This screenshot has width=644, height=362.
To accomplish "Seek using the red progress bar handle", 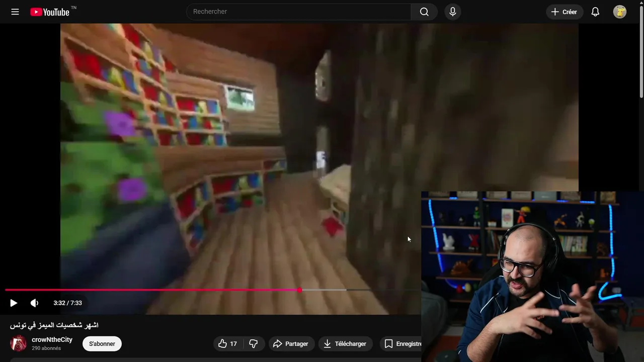I will [299, 290].
